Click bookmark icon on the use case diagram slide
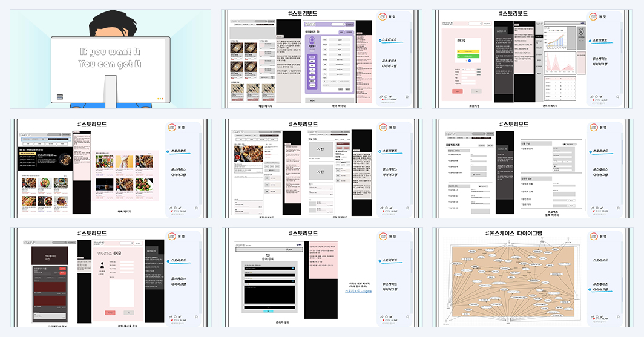The image size is (644, 337). point(618,317)
